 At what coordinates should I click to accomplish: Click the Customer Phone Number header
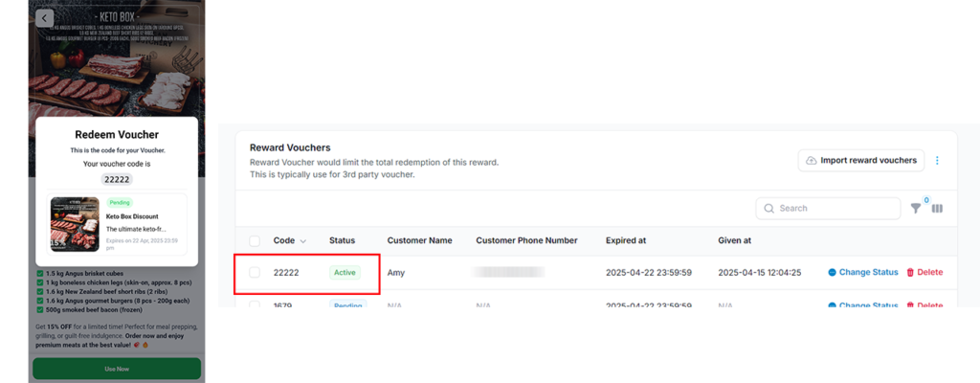click(x=526, y=240)
